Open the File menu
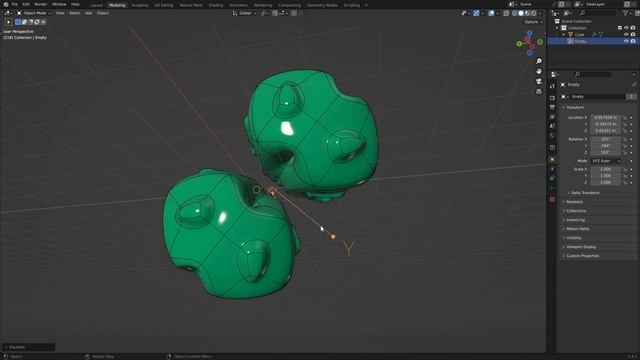The height and width of the screenshot is (360, 640). click(x=15, y=4)
